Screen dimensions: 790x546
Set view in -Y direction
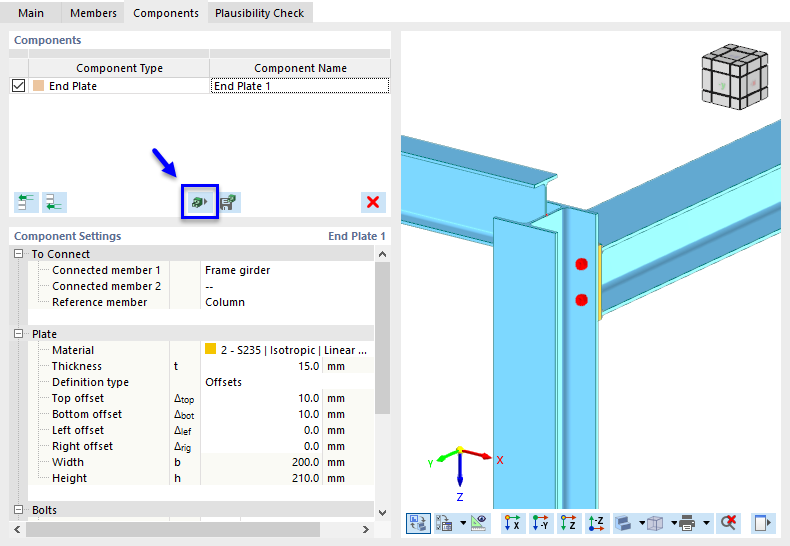(x=541, y=523)
